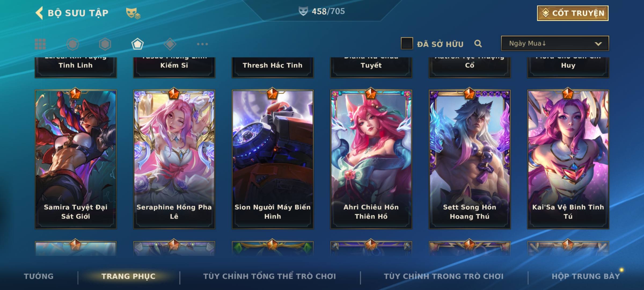Screen dimensions: 644x290
Task: Select the highlighted pentagon rarity filter
Action: point(137,44)
